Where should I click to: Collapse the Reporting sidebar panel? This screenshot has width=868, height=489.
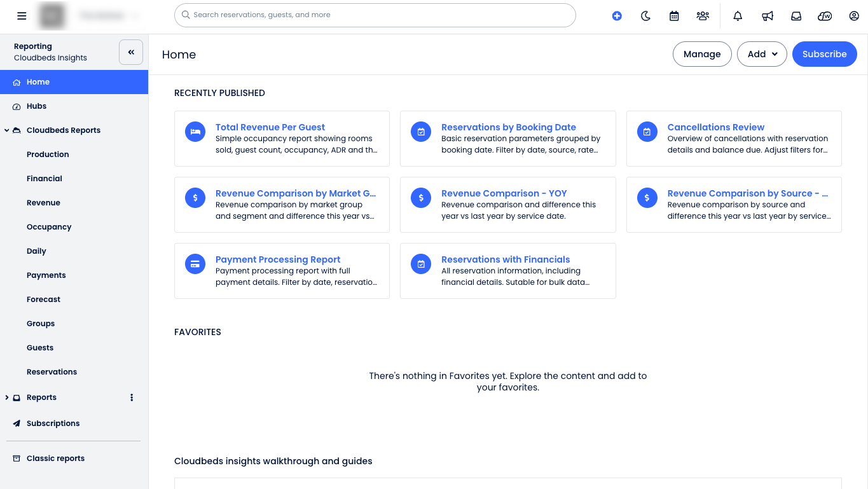tap(131, 52)
